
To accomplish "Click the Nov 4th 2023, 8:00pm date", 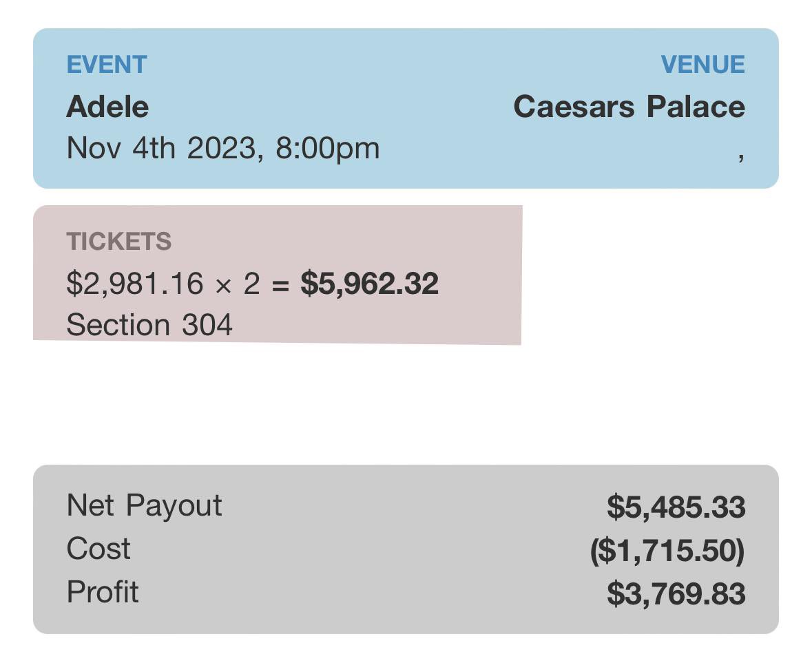I will click(x=222, y=148).
